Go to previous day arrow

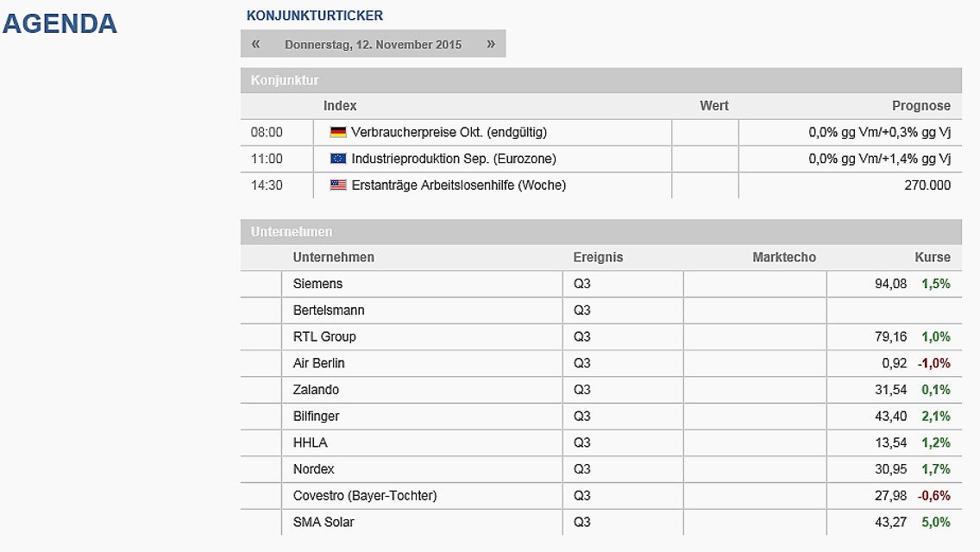pyautogui.click(x=255, y=44)
